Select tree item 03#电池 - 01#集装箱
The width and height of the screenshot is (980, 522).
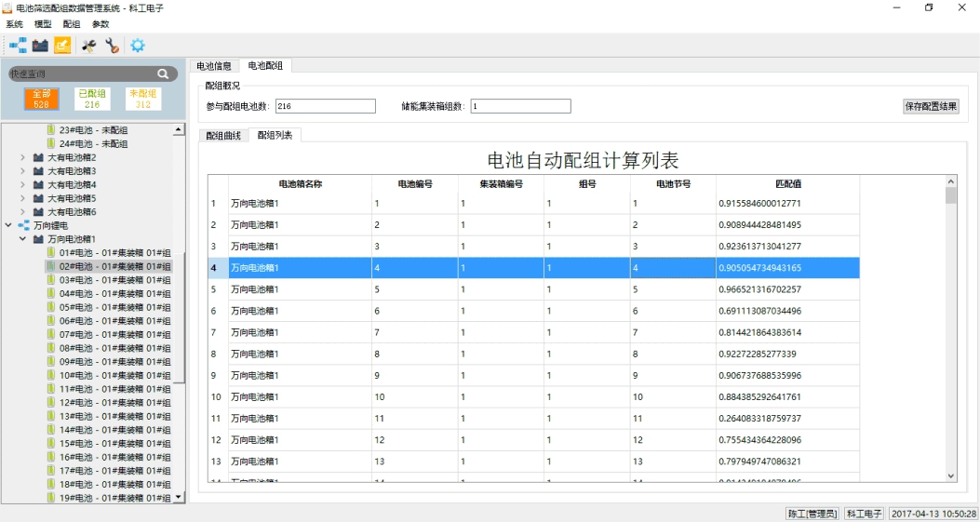(x=115, y=280)
